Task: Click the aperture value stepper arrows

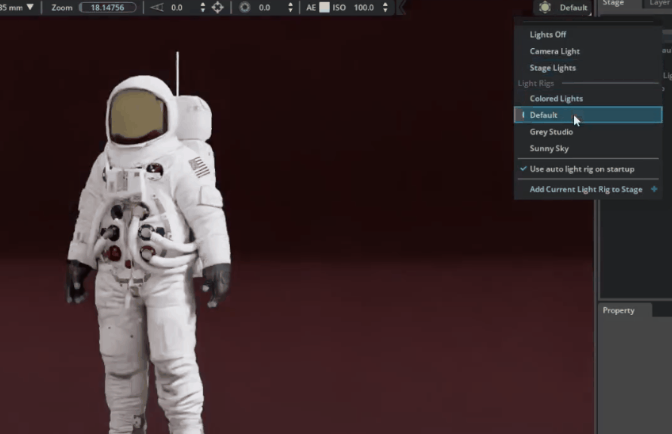Action: tap(291, 7)
